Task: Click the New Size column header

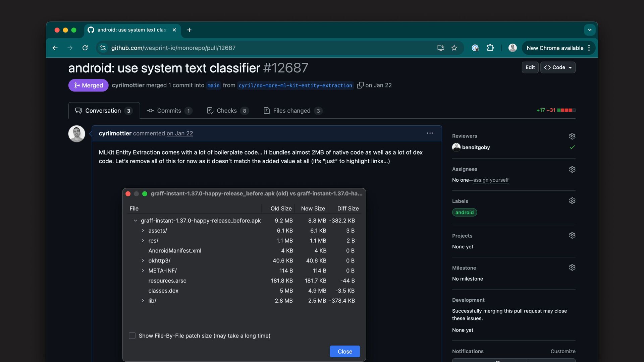Action: point(313,208)
